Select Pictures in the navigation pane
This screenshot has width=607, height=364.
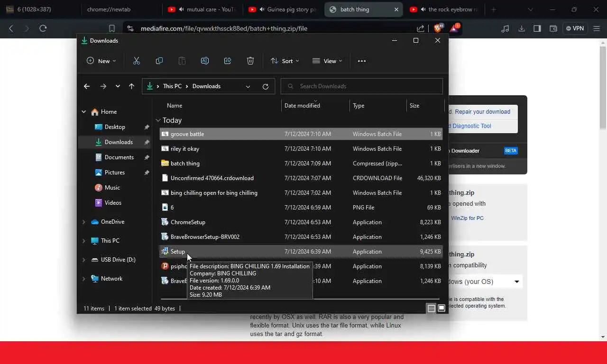click(115, 173)
